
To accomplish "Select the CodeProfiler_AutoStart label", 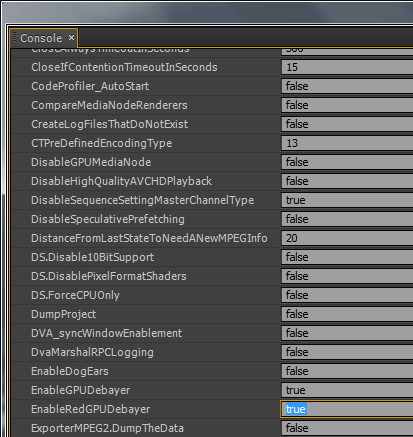I will coord(90,86).
